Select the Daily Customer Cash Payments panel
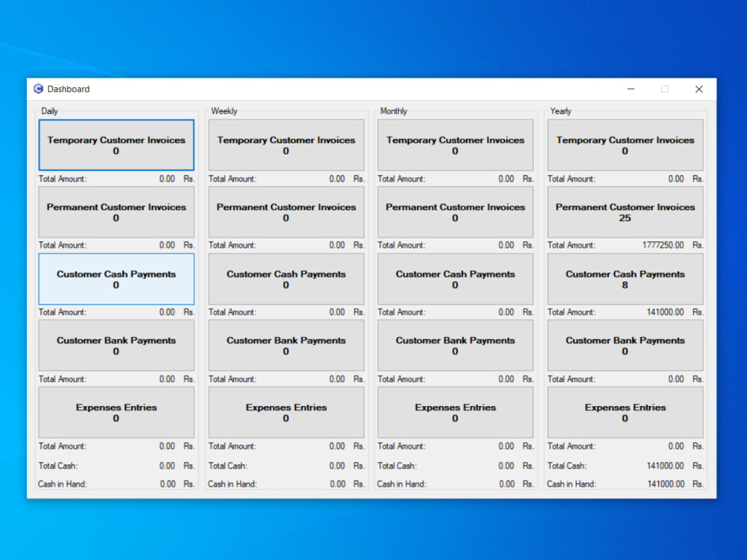The height and width of the screenshot is (560, 747). 117,279
